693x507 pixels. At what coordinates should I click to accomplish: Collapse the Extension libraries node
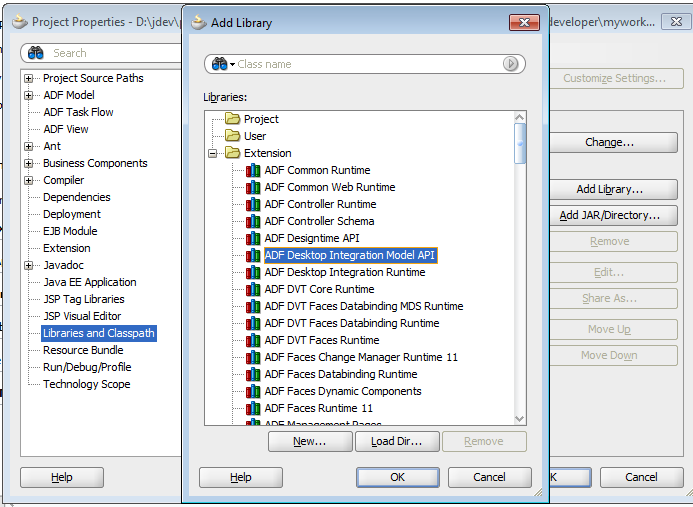[213, 153]
